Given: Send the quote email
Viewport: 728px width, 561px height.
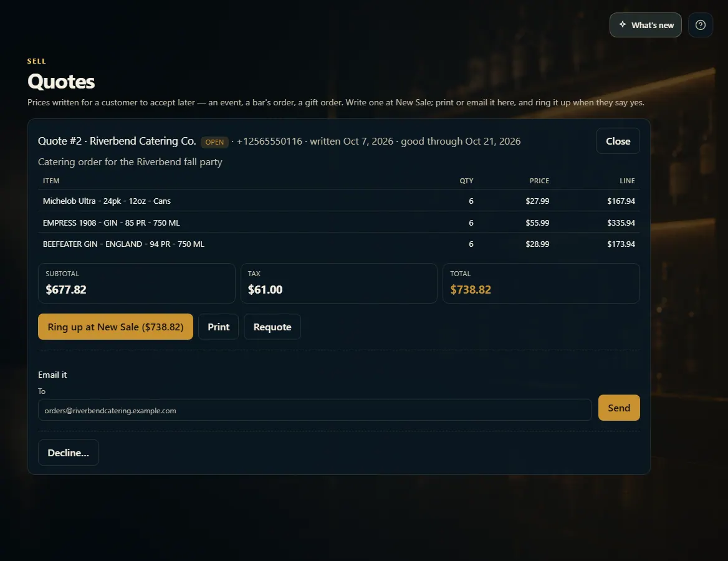Looking at the screenshot, I should click(619, 408).
